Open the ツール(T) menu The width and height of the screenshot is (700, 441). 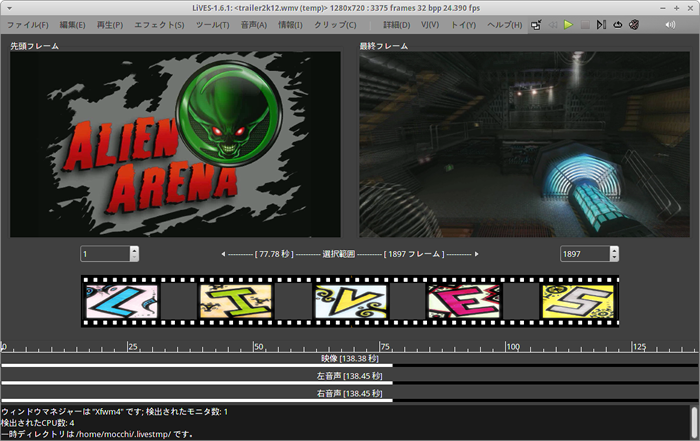212,25
